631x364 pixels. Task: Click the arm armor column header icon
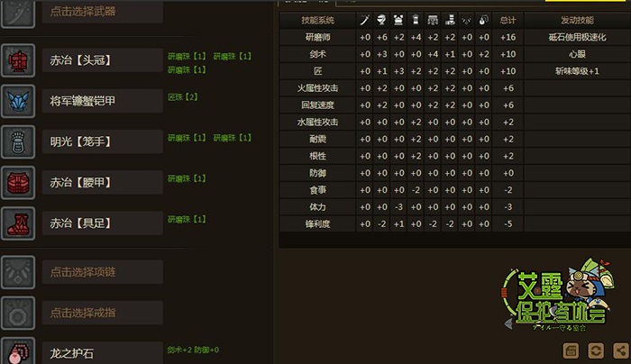tap(416, 20)
